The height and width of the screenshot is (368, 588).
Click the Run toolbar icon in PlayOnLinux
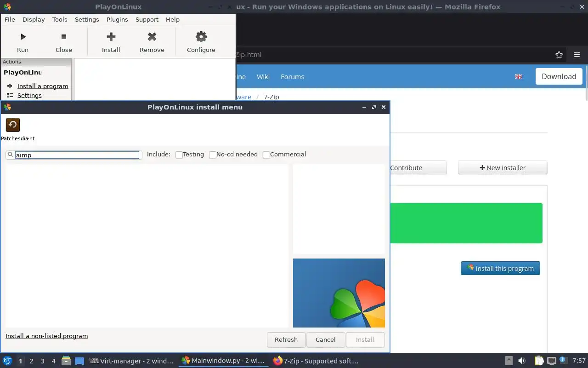point(23,37)
